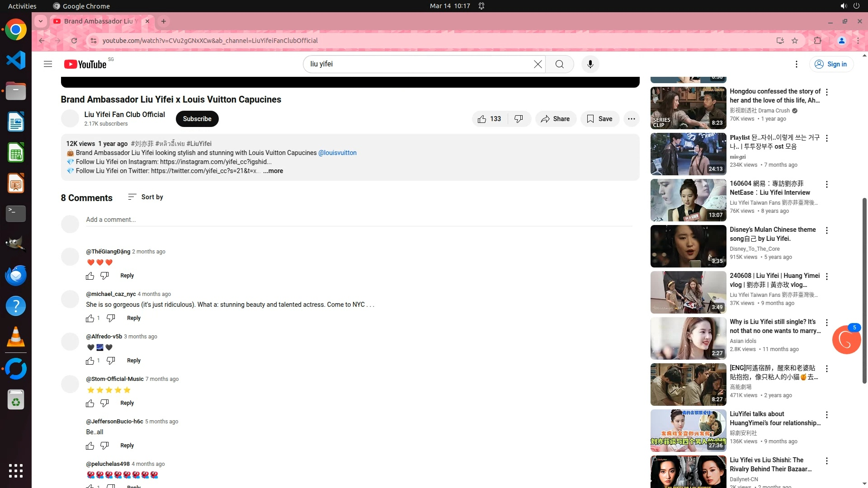Screen dimensions: 868x488
Task: Click the magnifier search button
Action: pyautogui.click(x=559, y=64)
